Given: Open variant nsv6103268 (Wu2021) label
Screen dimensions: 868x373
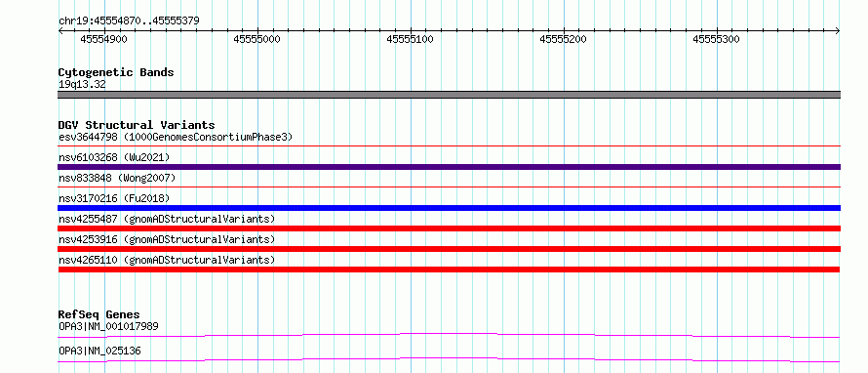Looking at the screenshot, I should tap(114, 157).
